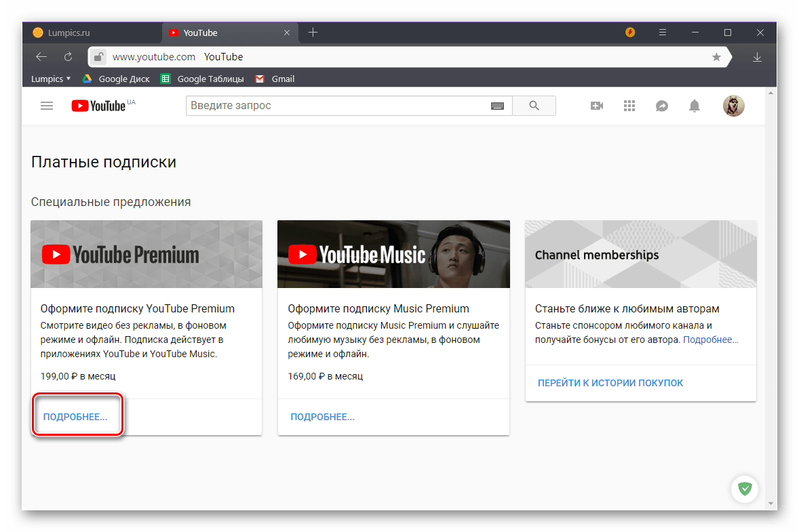
Task: Click the Оформите подписку YouTube Premium heading
Action: pos(138,308)
